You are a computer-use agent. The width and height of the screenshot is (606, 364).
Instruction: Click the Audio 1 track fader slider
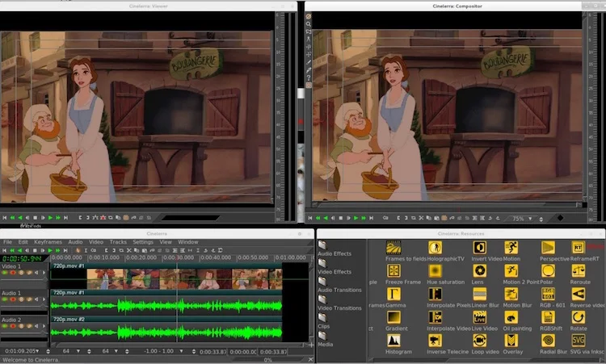pyautogui.click(x=24, y=307)
